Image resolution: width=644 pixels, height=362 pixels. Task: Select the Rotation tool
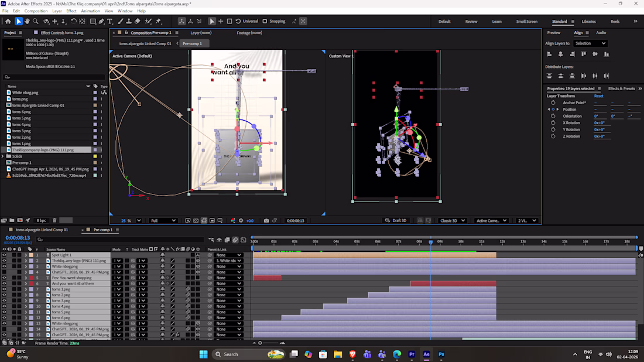(x=74, y=21)
